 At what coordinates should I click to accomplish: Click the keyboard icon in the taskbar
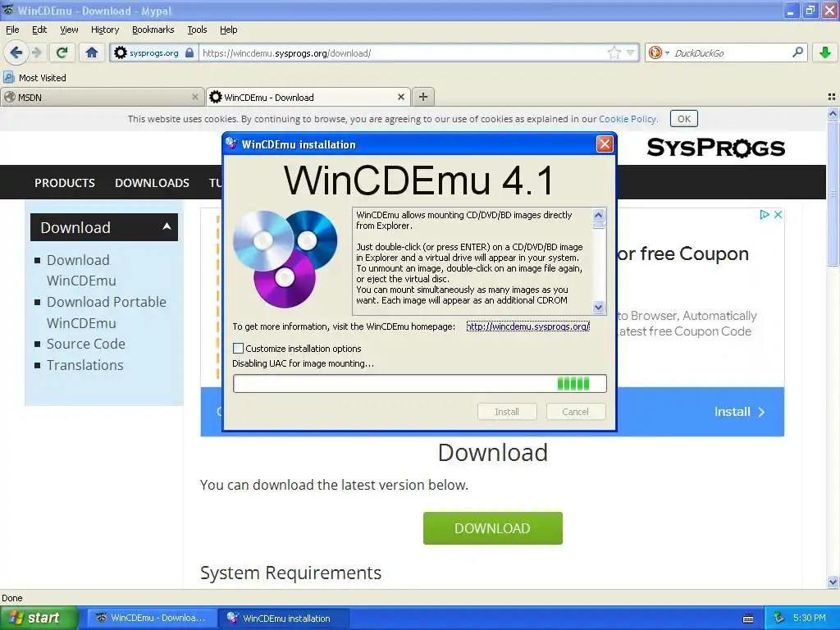pos(748,619)
